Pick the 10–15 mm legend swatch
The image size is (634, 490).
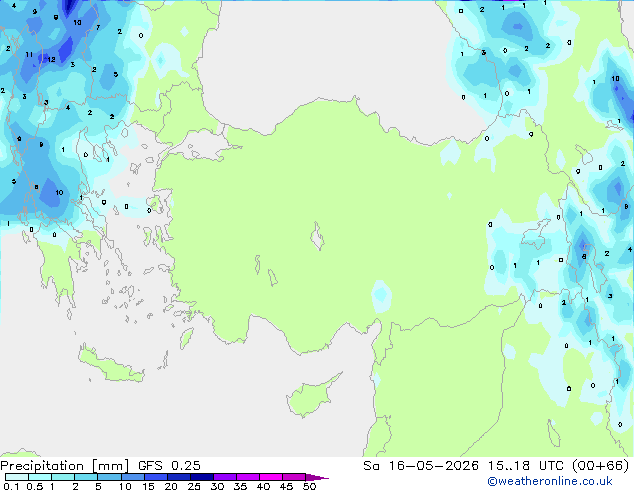point(132,477)
